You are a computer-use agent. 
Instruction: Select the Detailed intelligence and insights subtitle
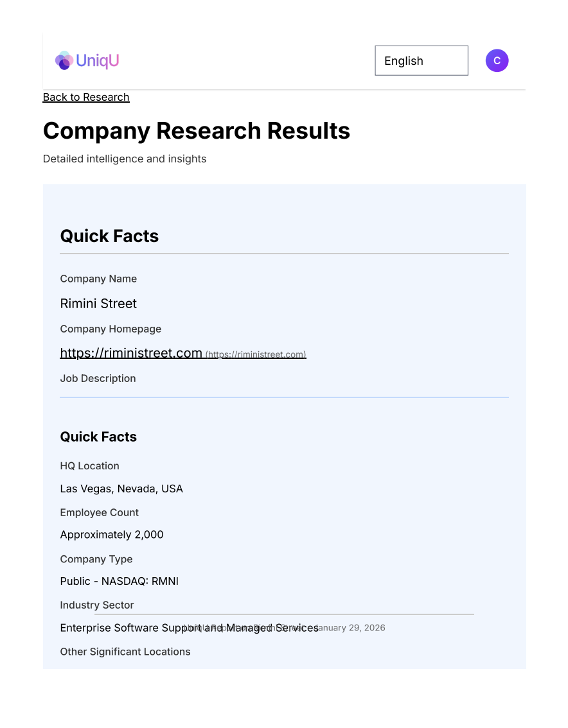click(125, 159)
